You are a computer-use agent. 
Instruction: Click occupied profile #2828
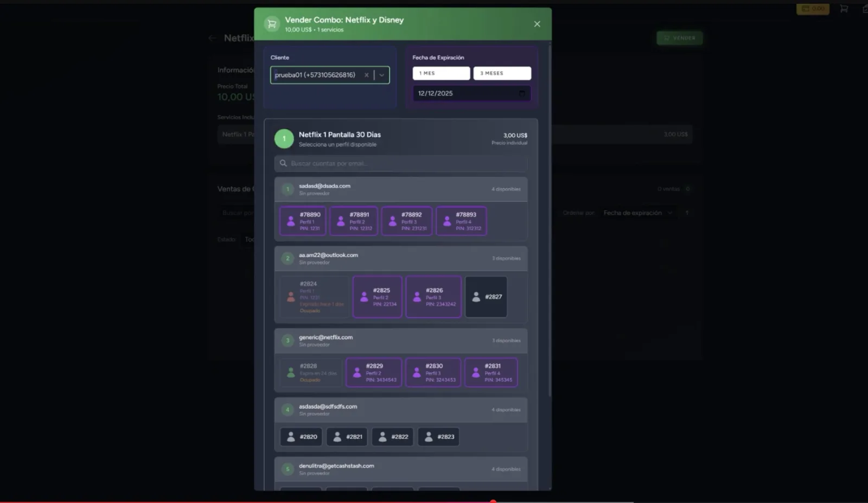click(x=311, y=372)
